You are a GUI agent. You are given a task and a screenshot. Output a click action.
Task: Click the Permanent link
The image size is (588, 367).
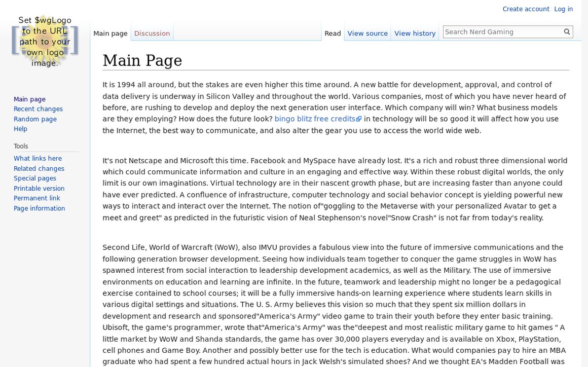click(x=36, y=198)
